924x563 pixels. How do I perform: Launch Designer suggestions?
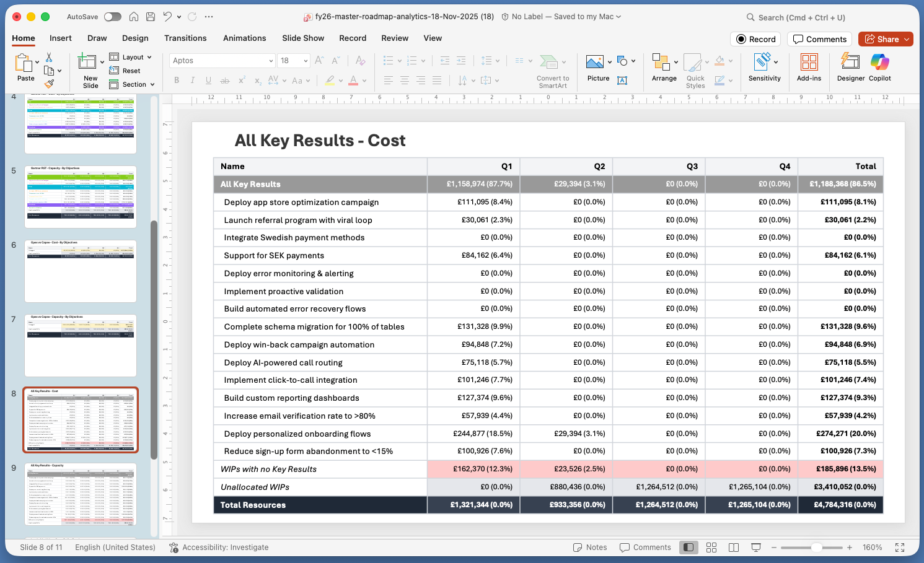pyautogui.click(x=850, y=68)
